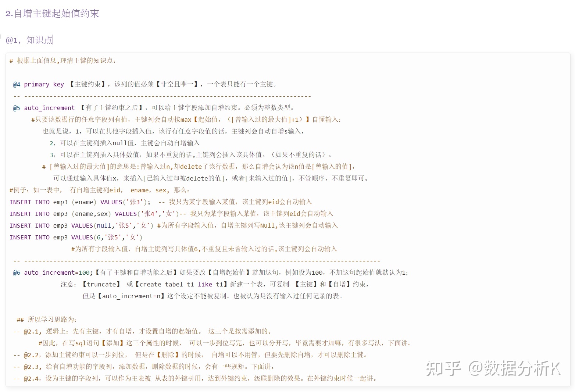Click the @6 auto_increment=100 line
This screenshot has width=575, height=392.
pyautogui.click(x=210, y=272)
